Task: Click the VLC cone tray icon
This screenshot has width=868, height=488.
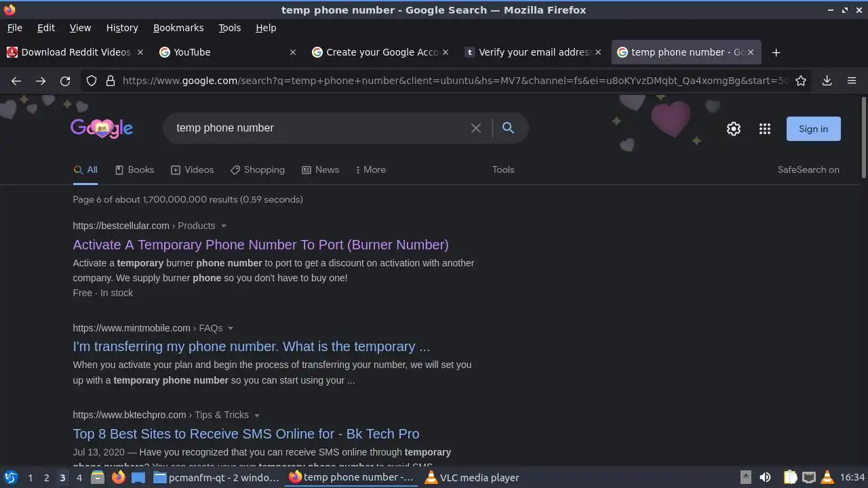Action: pyautogui.click(x=827, y=477)
